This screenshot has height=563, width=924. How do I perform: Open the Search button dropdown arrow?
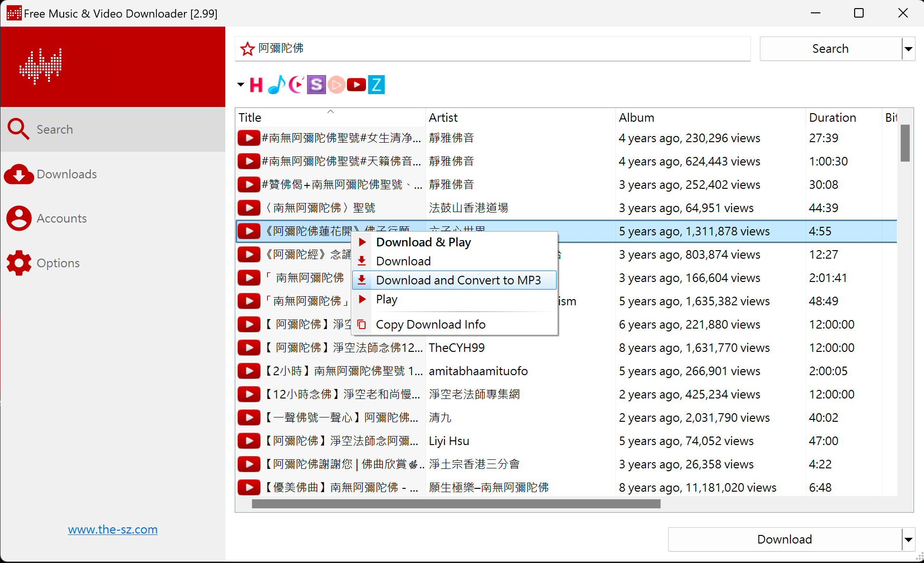[908, 49]
